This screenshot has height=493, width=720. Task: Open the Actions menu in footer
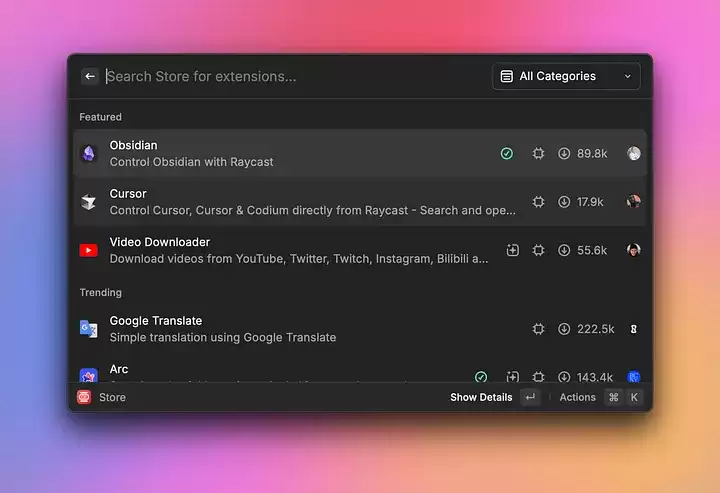click(x=577, y=397)
